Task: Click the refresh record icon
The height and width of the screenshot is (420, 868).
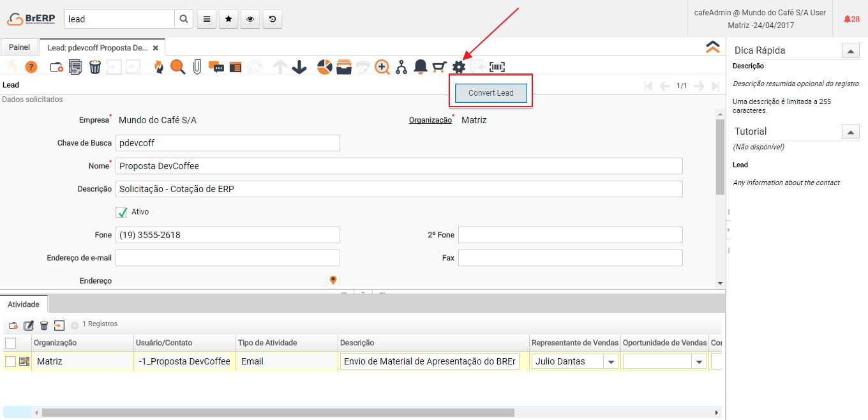Action: (x=158, y=67)
